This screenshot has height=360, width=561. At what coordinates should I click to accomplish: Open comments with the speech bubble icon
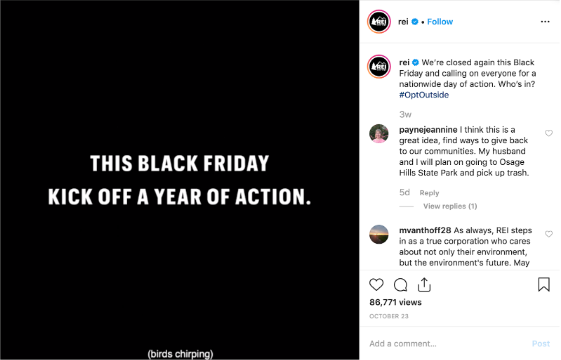tap(400, 285)
